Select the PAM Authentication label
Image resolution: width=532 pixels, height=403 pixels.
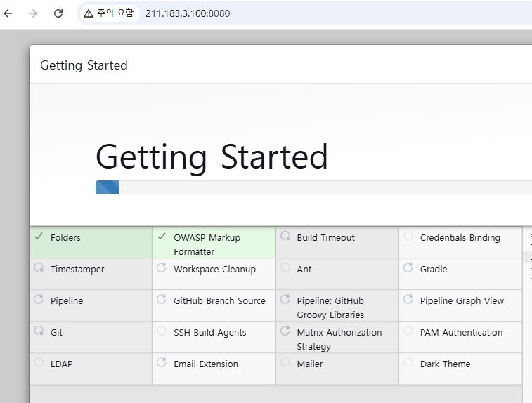coord(462,332)
